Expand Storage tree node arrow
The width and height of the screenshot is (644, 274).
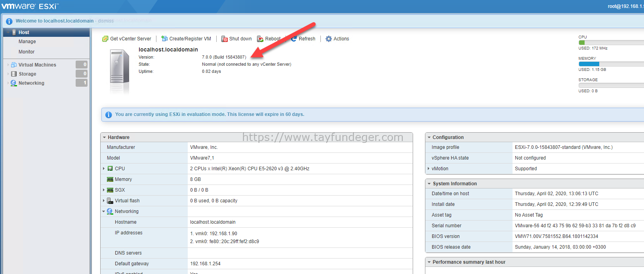(8, 74)
